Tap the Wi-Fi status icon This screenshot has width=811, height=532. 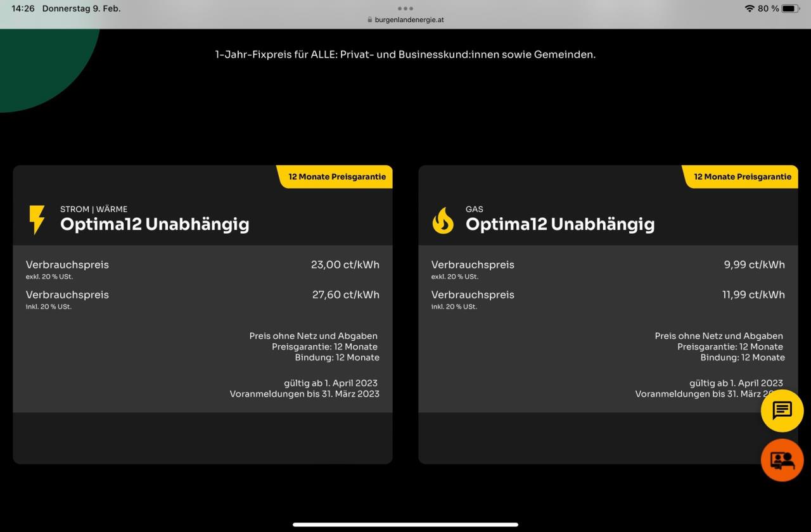(x=750, y=8)
